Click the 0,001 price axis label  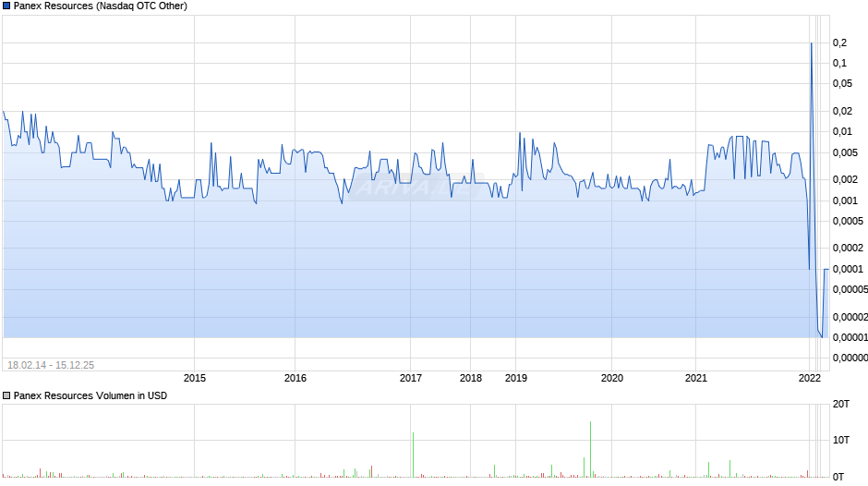coord(845,200)
